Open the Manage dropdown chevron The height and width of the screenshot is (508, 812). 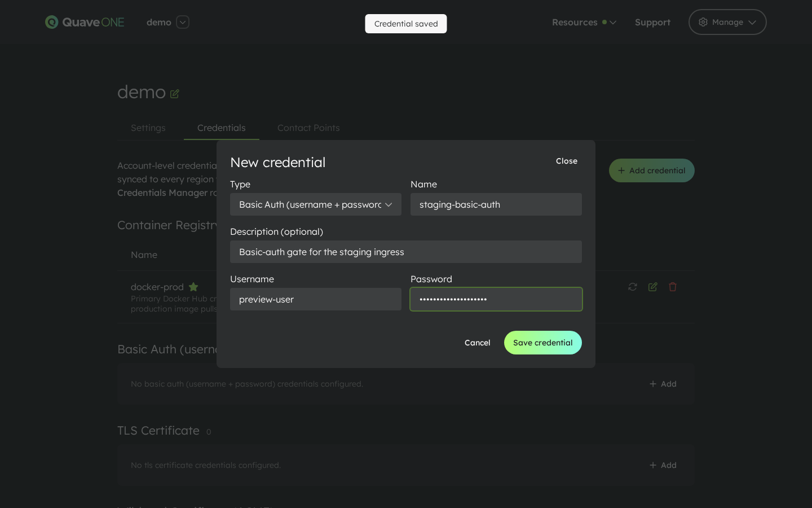coord(752,23)
